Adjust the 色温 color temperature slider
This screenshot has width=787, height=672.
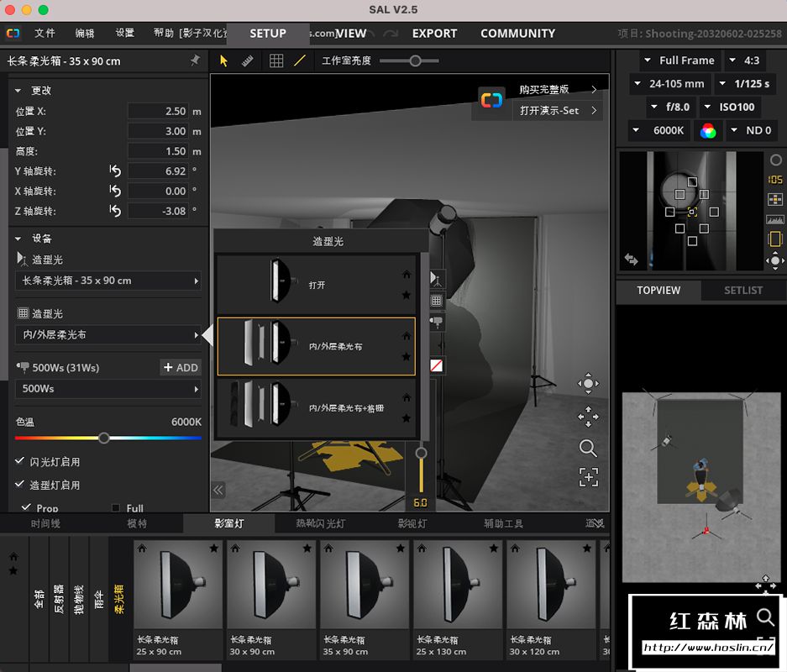click(x=104, y=438)
